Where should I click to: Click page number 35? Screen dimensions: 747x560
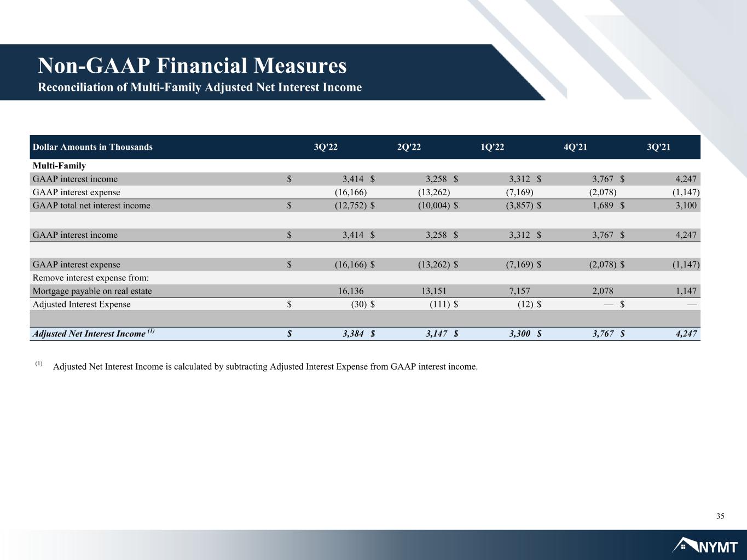[720, 516]
